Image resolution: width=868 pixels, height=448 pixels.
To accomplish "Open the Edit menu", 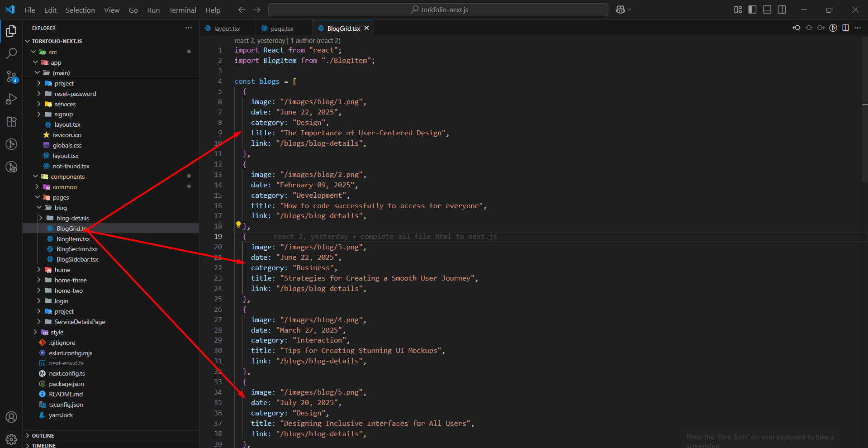I will point(50,10).
